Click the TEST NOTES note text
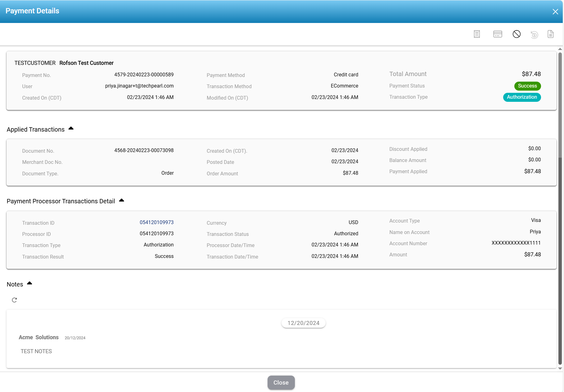The width and height of the screenshot is (564, 392). tap(36, 351)
